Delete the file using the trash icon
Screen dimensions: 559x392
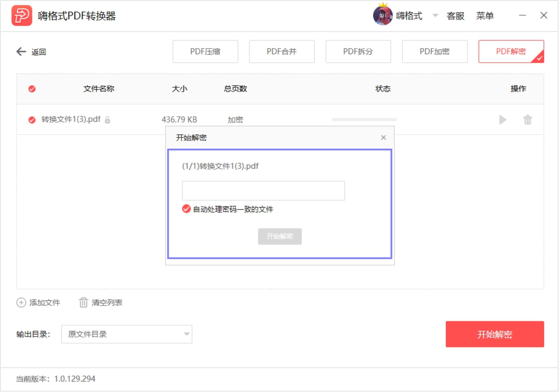pyautogui.click(x=528, y=119)
